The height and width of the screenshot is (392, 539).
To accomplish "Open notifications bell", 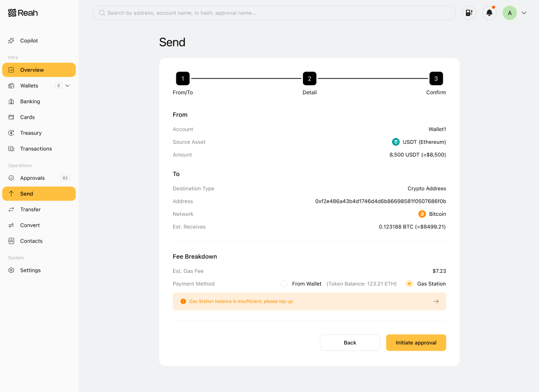I will click(489, 13).
